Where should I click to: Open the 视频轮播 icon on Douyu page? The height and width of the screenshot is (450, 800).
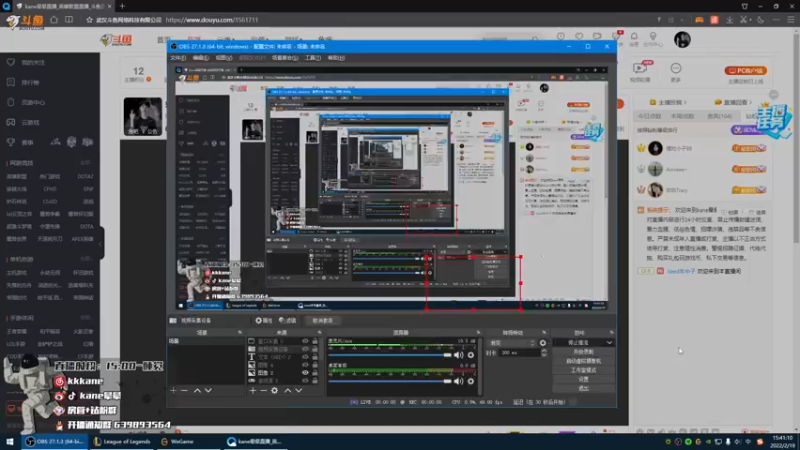click(640, 68)
